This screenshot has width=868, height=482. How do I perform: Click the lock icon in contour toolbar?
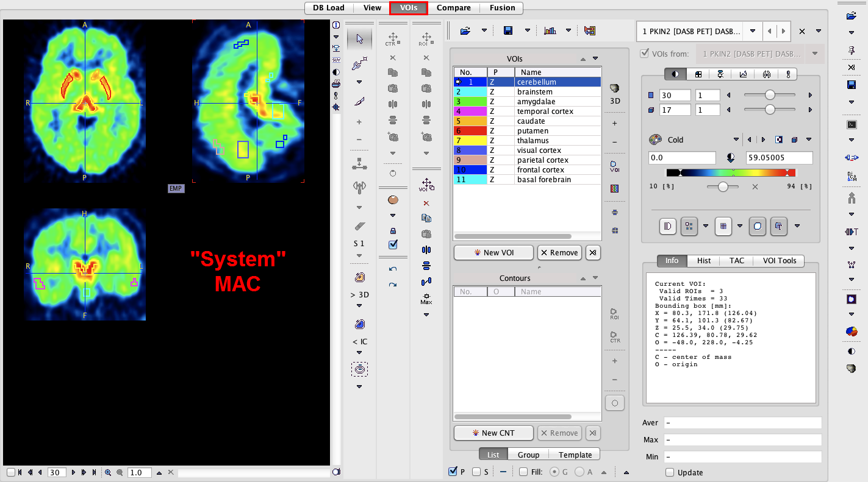(x=393, y=231)
